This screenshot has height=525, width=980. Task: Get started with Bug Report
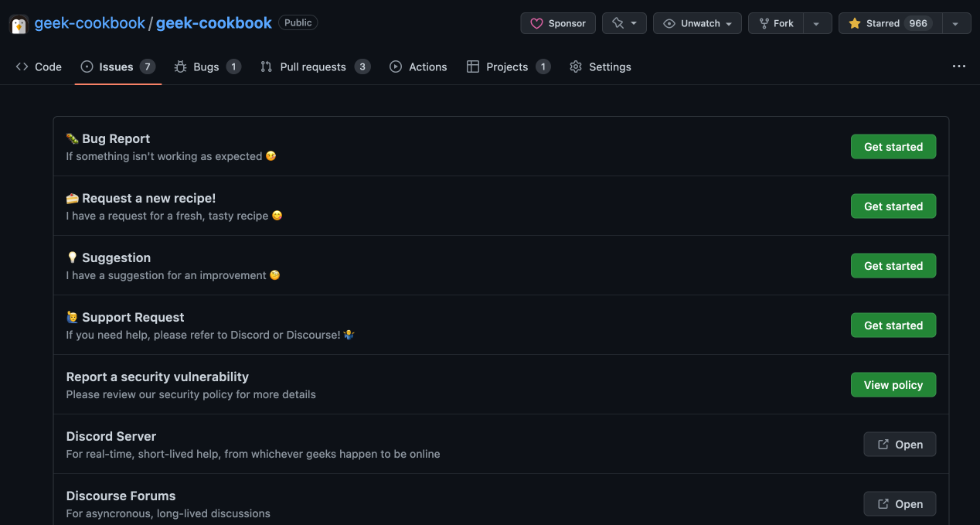pos(893,147)
